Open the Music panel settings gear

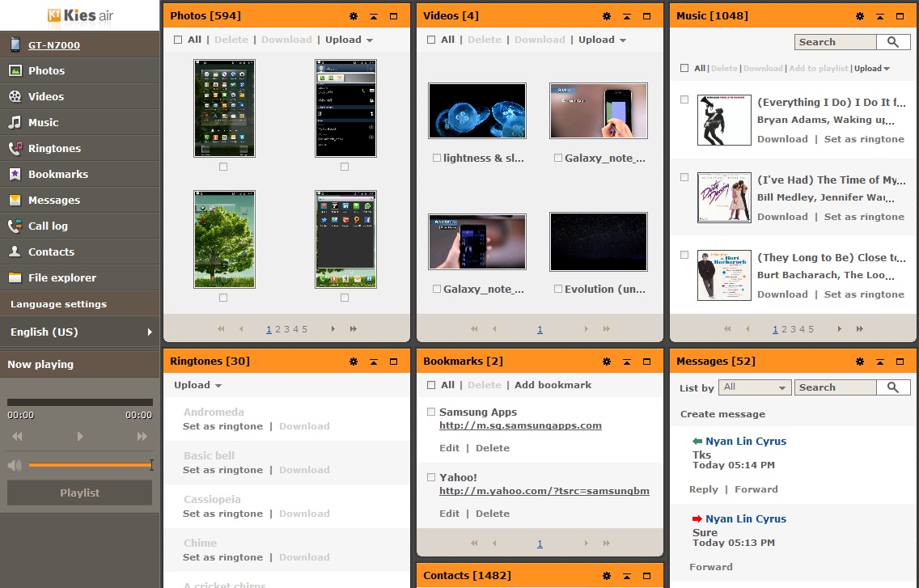tap(860, 16)
